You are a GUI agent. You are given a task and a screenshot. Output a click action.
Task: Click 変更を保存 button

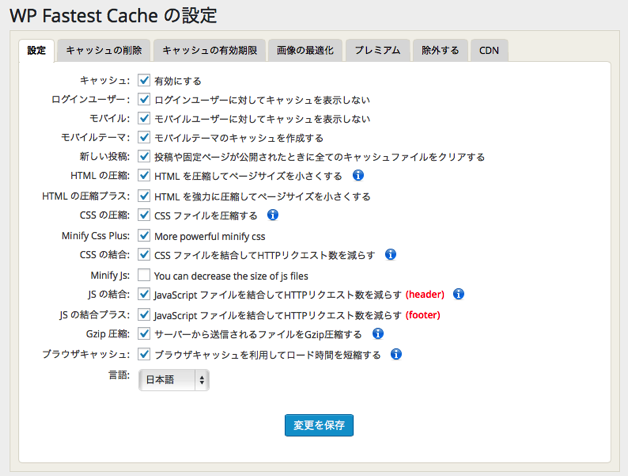tap(319, 425)
